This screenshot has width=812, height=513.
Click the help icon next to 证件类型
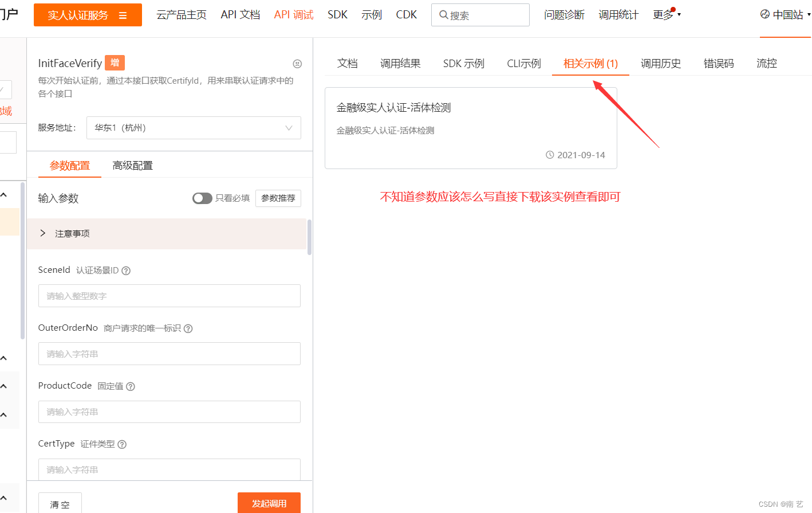(x=122, y=444)
